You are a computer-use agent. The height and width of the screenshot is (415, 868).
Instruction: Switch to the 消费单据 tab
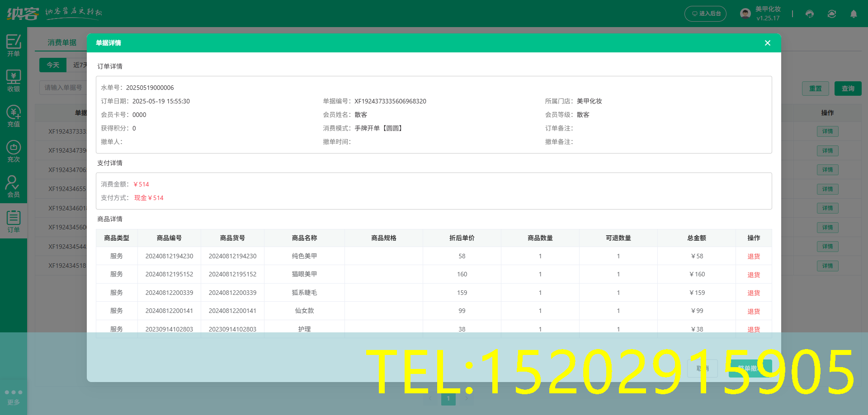click(x=62, y=42)
